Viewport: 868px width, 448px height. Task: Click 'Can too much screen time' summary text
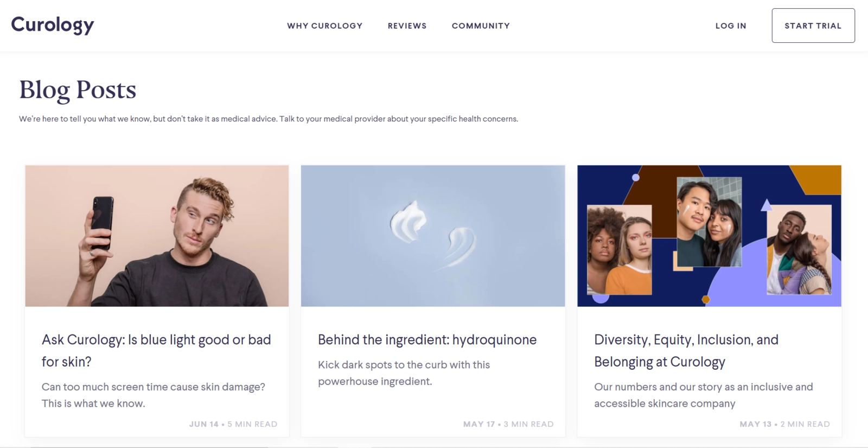[x=154, y=395]
